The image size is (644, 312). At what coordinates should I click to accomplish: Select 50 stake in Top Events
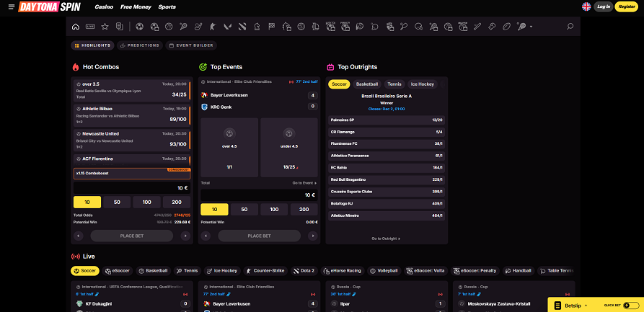coord(244,210)
